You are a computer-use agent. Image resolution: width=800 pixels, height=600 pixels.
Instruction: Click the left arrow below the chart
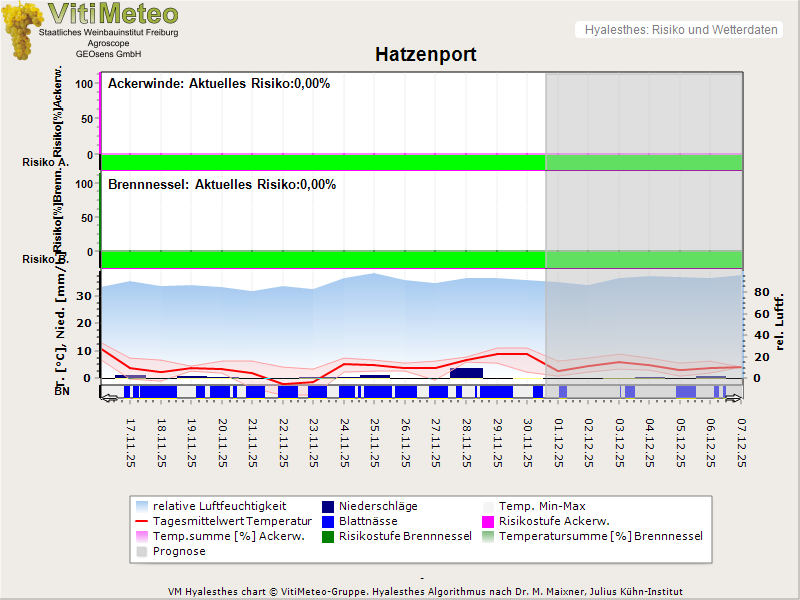click(109, 399)
